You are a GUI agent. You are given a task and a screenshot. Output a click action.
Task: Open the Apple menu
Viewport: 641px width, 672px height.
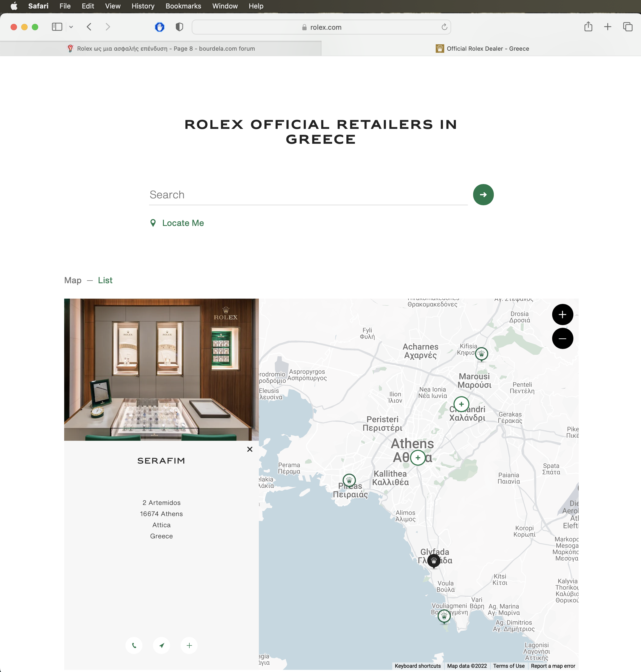point(14,6)
